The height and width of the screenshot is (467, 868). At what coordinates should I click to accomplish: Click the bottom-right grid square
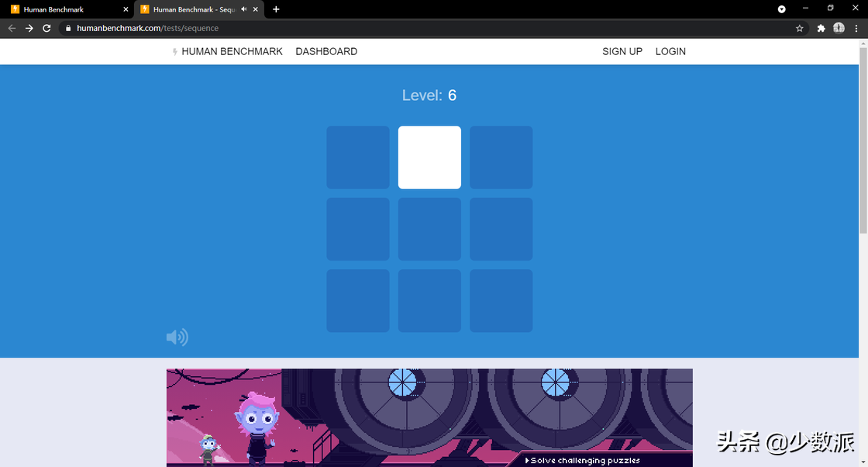[x=501, y=301]
